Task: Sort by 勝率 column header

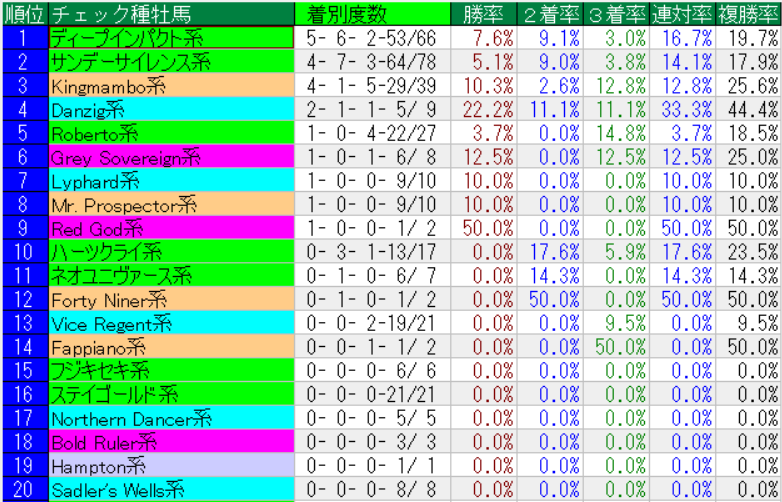Action: coord(485,13)
